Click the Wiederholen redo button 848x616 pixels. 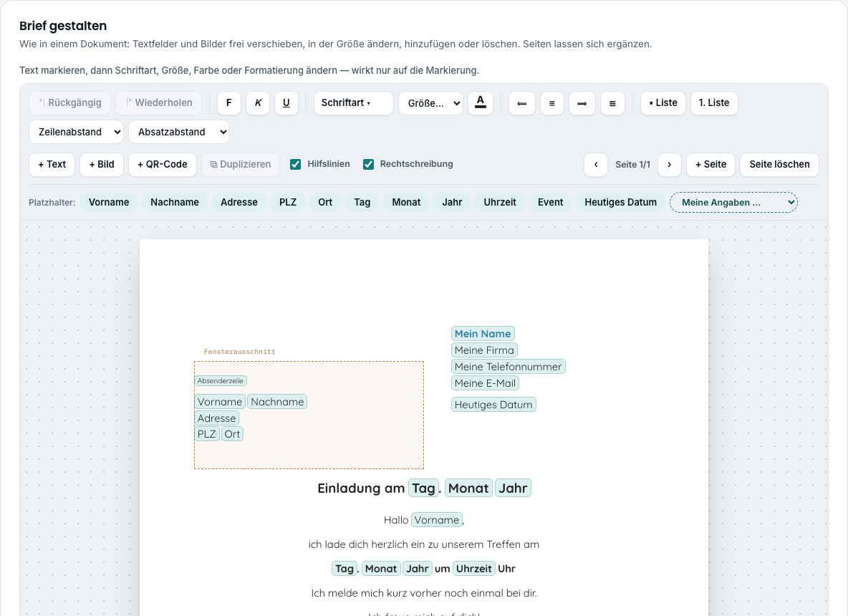(159, 102)
